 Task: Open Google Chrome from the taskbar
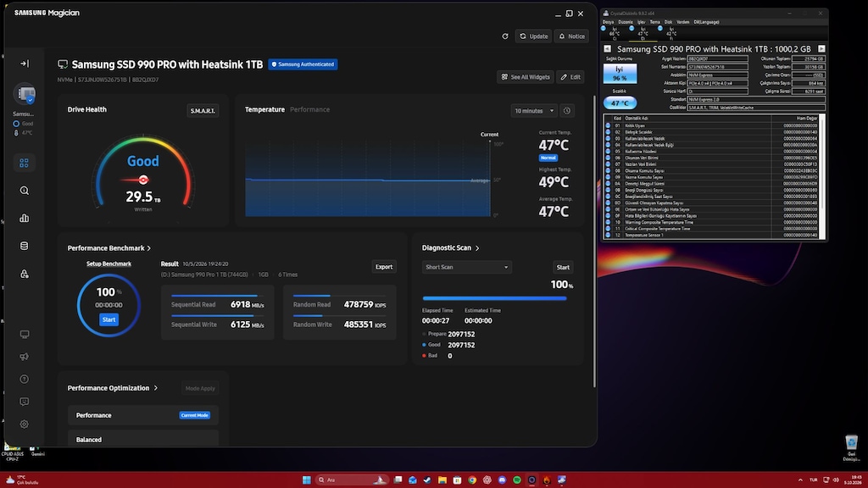(472, 480)
